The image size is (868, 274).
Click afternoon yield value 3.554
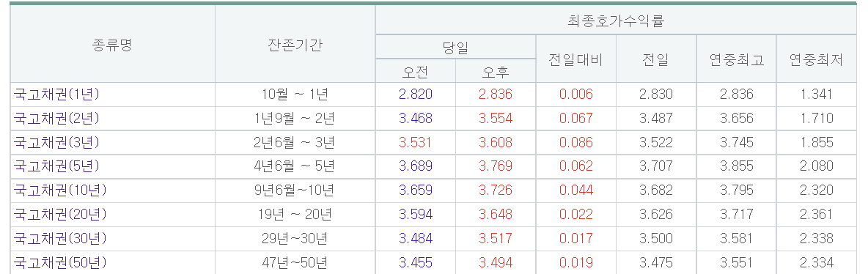pos(496,118)
